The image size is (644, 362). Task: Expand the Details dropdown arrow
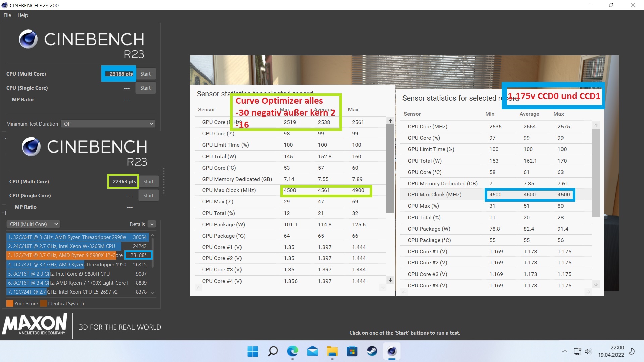coord(152,224)
